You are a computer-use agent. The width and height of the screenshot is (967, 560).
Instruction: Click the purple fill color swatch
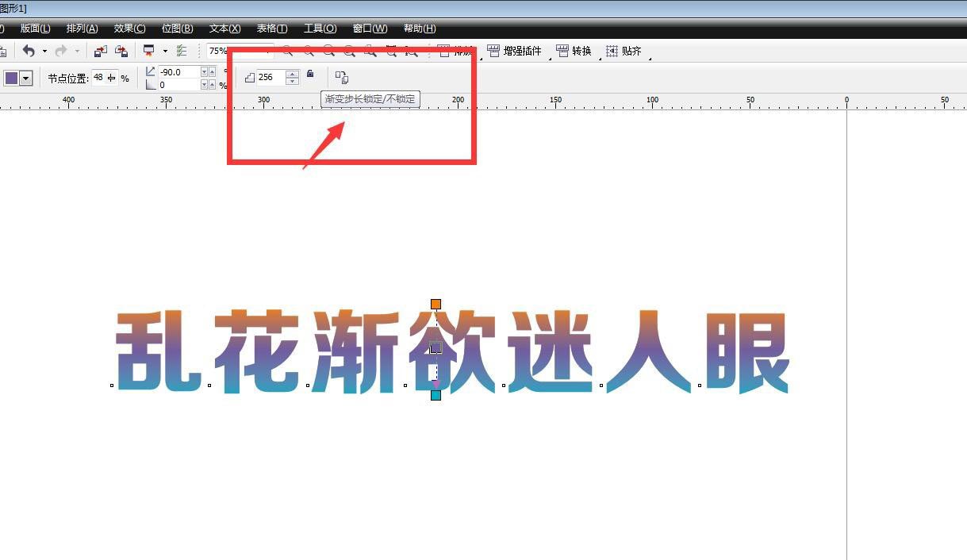(x=11, y=77)
